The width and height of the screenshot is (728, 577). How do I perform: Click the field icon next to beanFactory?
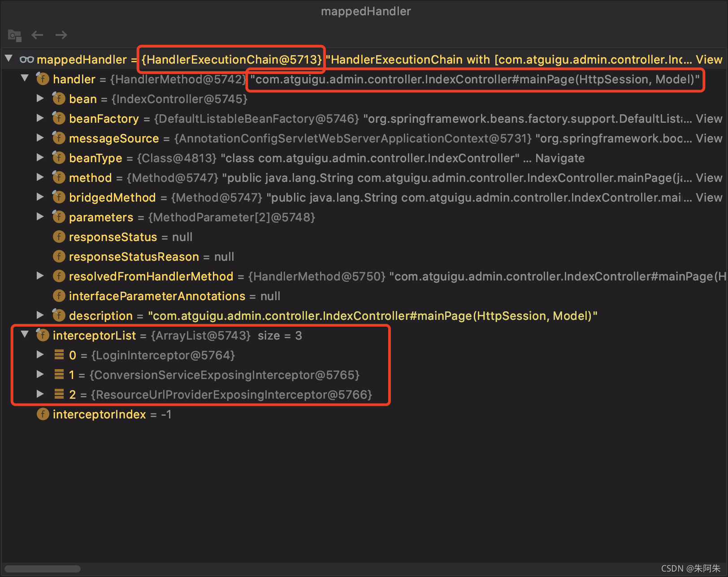59,119
